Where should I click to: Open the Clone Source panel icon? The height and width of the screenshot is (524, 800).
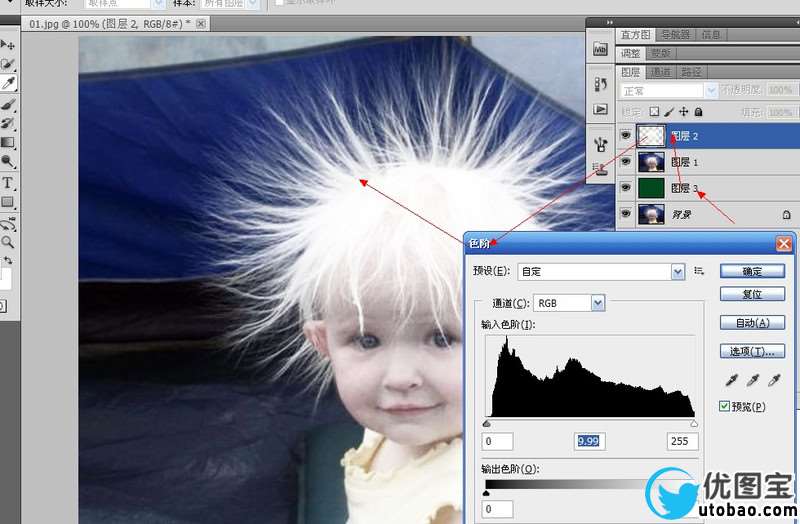point(600,169)
